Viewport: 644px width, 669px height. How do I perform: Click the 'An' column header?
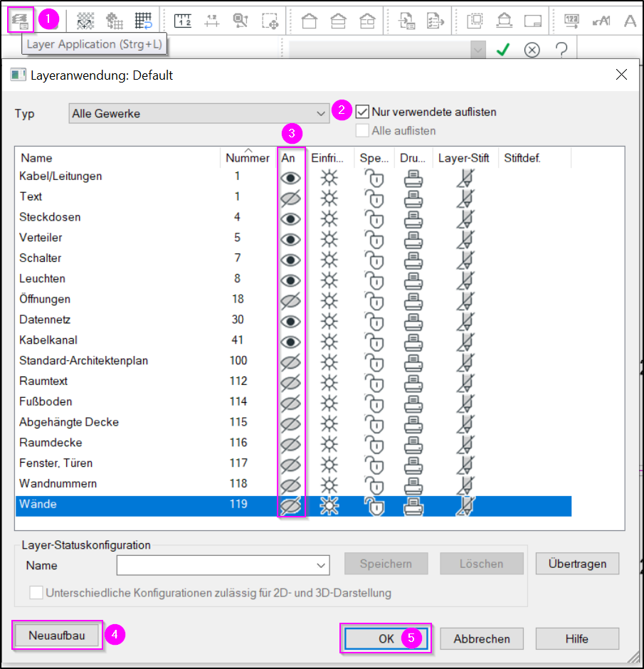click(291, 158)
